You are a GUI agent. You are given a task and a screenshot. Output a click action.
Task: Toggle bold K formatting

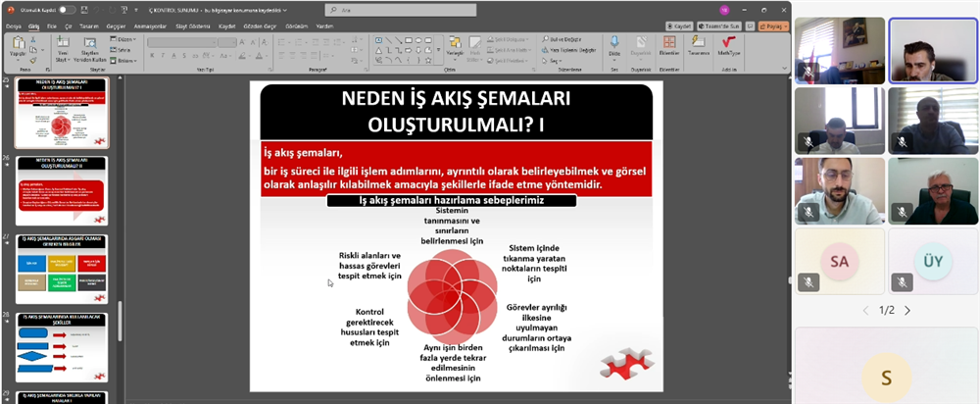point(152,55)
